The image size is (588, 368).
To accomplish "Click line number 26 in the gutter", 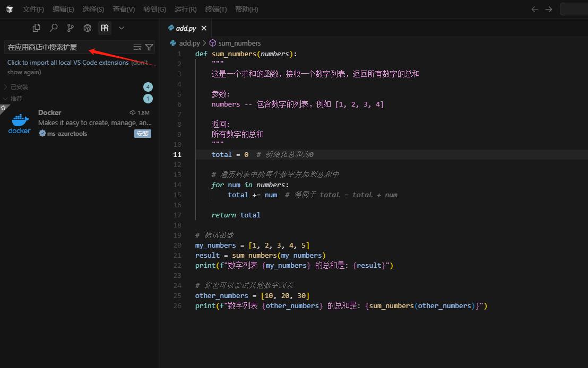I will coord(177,305).
